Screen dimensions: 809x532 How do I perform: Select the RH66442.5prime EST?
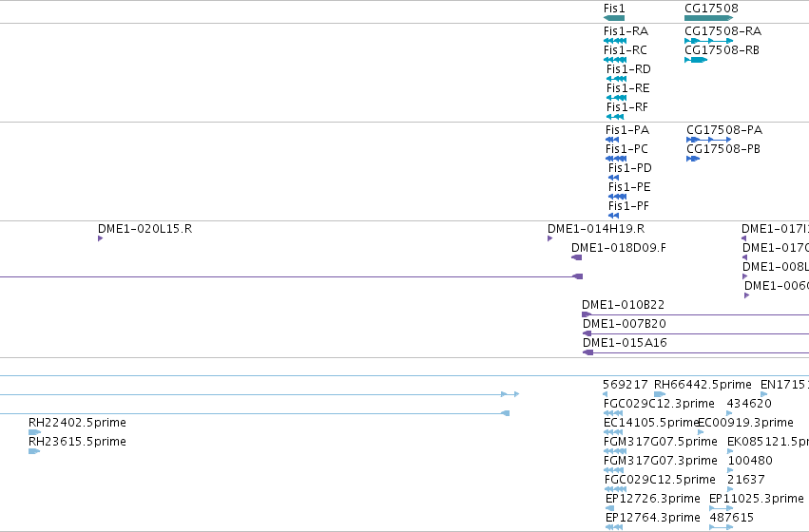[x=703, y=385]
